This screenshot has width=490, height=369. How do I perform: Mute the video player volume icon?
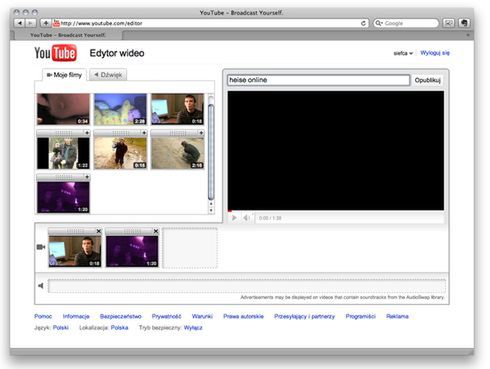(x=246, y=218)
